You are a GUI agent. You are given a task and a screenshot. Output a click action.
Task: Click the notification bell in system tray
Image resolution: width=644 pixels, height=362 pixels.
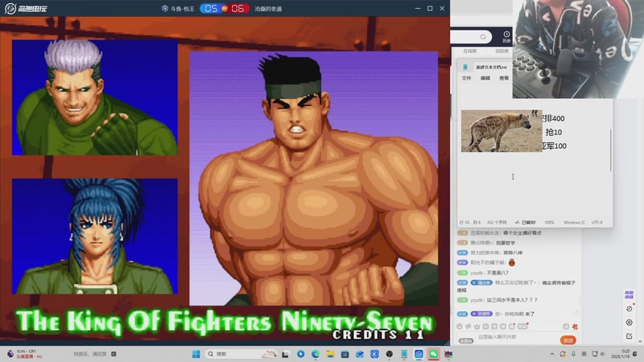tap(635, 354)
